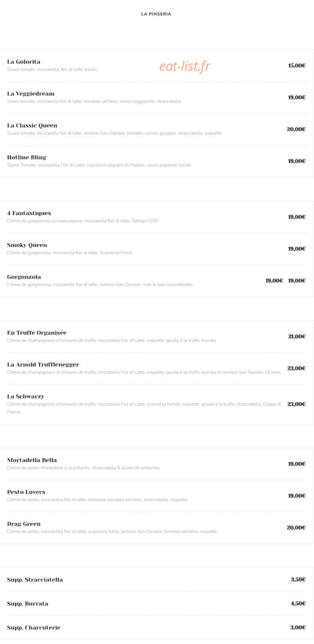Select the Supp. Burrata supplement
The image size is (314, 644).
pyautogui.click(x=27, y=604)
